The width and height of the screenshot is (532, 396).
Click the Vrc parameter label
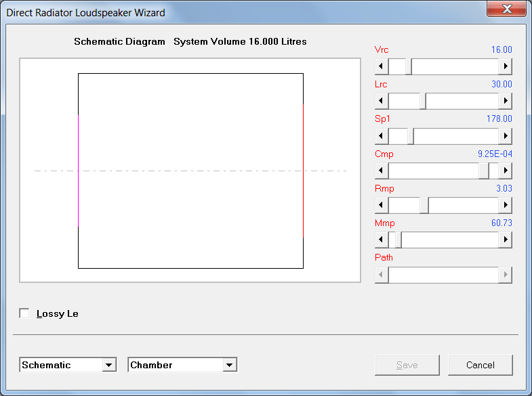[x=382, y=50]
